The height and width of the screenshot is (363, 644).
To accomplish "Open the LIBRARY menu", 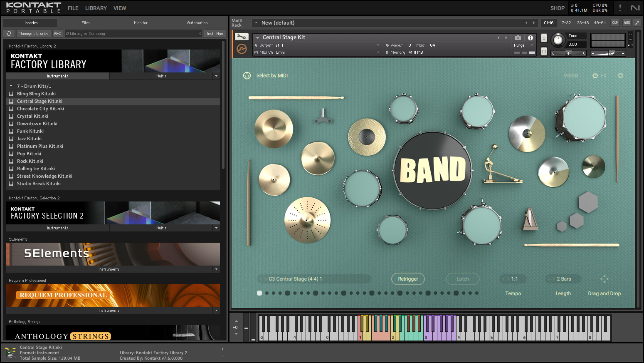I will pyautogui.click(x=96, y=8).
